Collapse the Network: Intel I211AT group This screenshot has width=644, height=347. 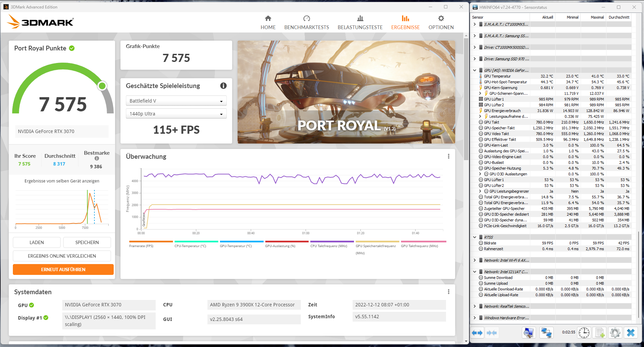(x=474, y=272)
